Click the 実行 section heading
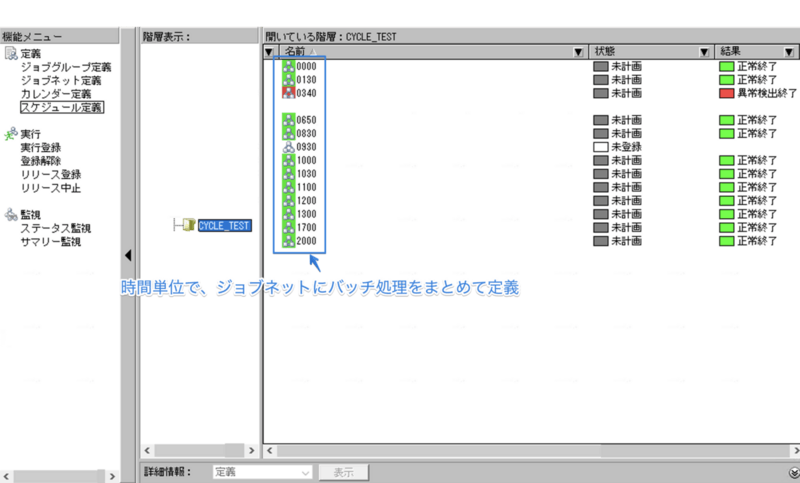This screenshot has height=483, width=800. pos(31,134)
